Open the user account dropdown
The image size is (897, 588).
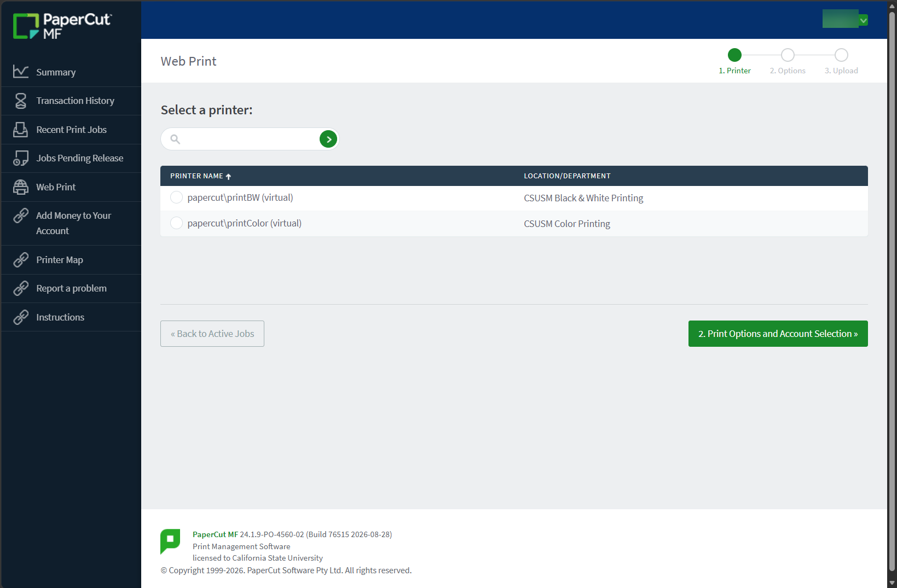pyautogui.click(x=845, y=19)
